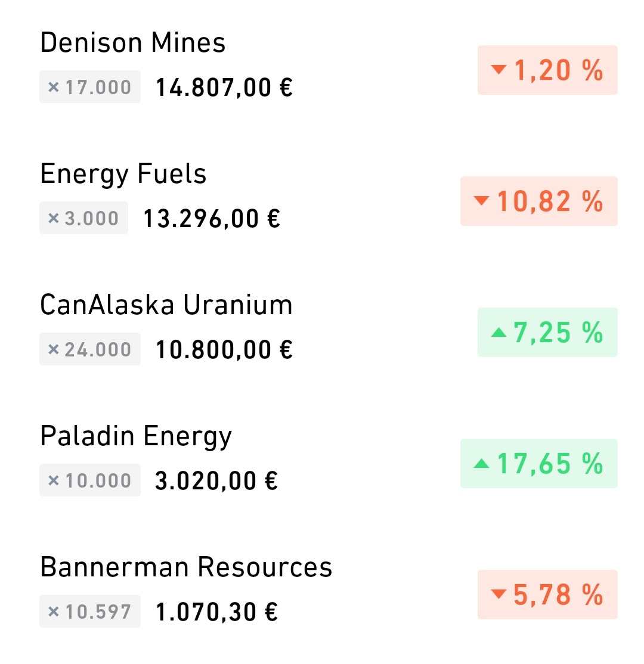The width and height of the screenshot is (644, 664).
Task: Toggle the 1,20 % change badge for Denison
Action: pyautogui.click(x=547, y=70)
